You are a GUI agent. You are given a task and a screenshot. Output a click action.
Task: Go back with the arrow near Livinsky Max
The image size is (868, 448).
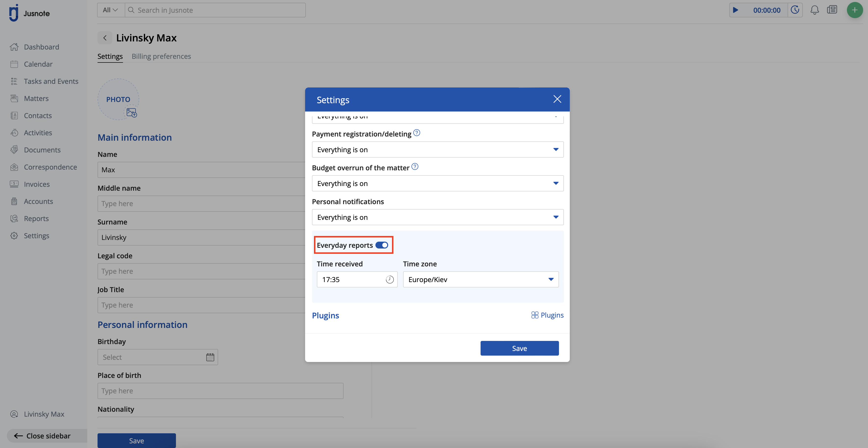(105, 38)
